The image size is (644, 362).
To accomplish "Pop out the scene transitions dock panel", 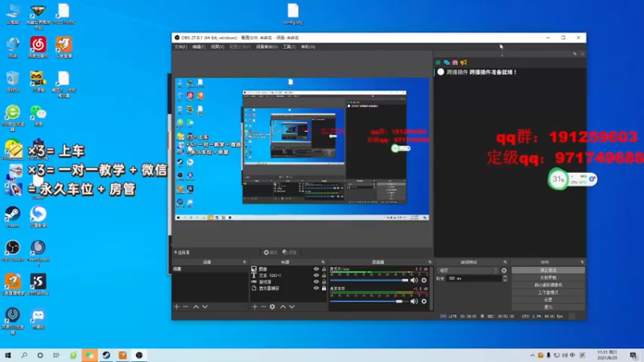I will (505, 262).
